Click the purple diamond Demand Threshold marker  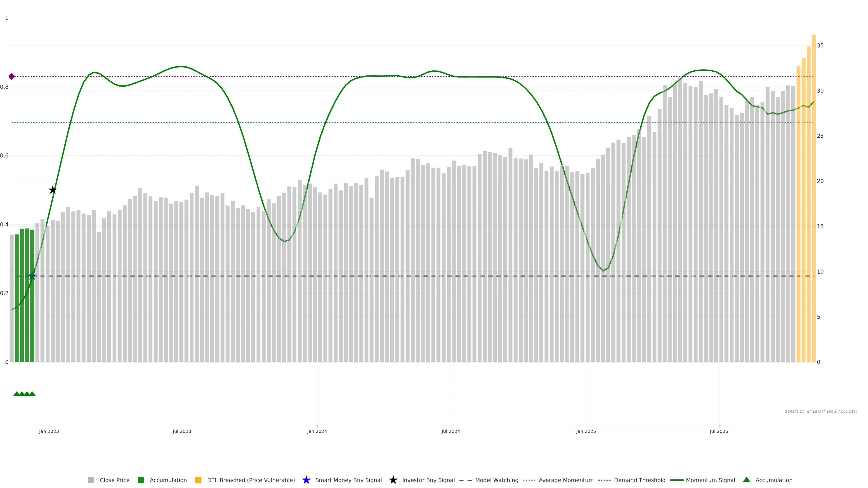12,76
